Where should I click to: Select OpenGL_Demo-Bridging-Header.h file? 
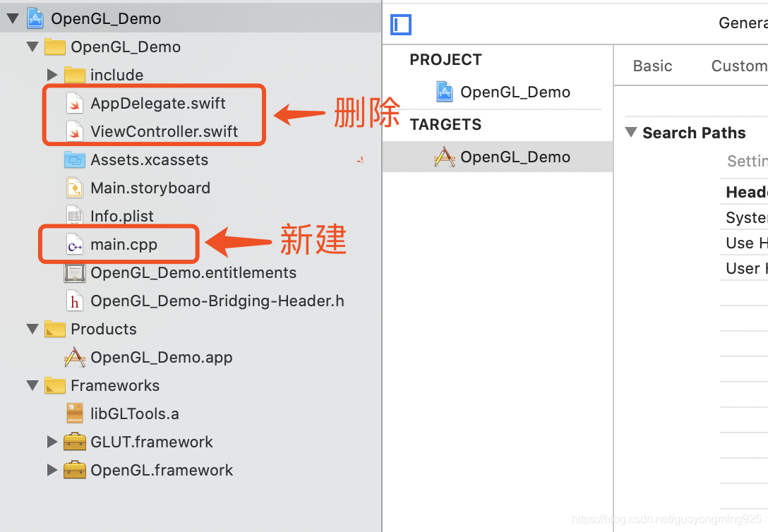click(217, 301)
